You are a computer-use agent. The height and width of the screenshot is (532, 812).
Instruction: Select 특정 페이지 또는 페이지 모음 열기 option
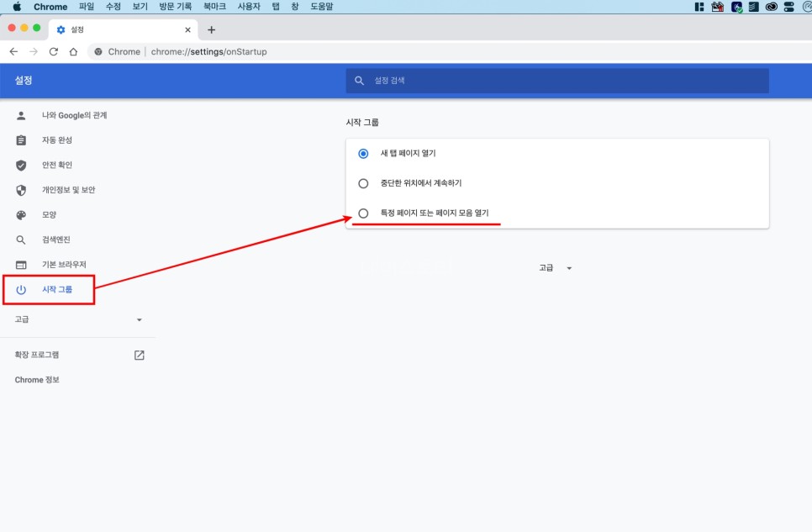click(x=363, y=213)
